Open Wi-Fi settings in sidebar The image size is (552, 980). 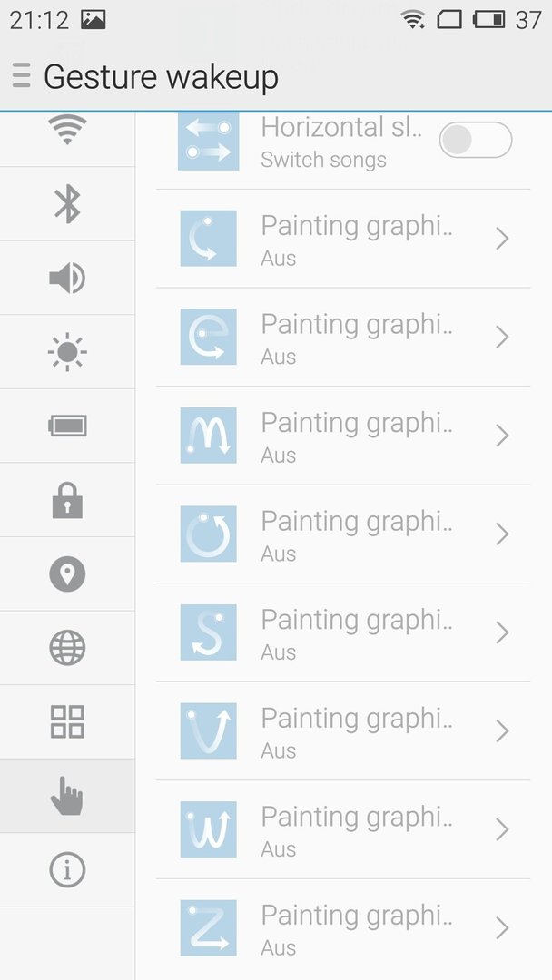click(x=67, y=130)
